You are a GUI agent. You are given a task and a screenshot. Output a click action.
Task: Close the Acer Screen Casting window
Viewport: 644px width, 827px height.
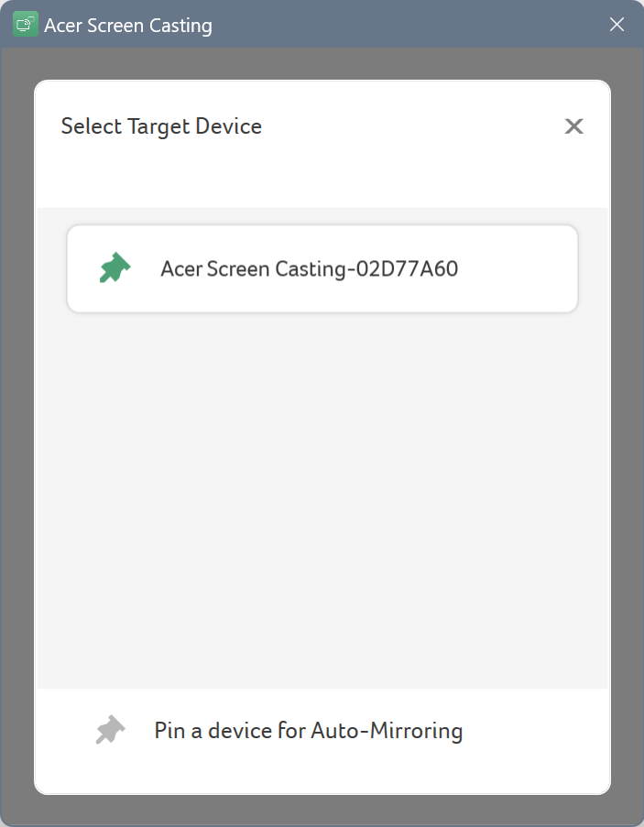[617, 24]
